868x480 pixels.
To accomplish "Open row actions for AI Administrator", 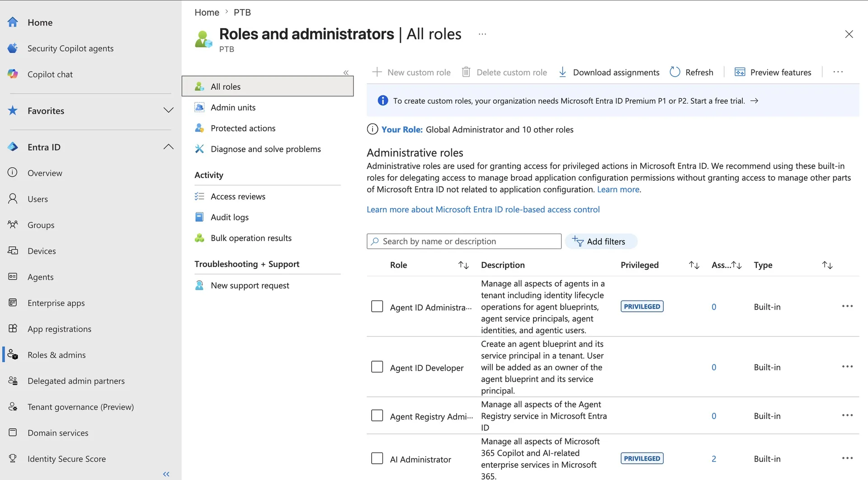I will pyautogui.click(x=847, y=458).
